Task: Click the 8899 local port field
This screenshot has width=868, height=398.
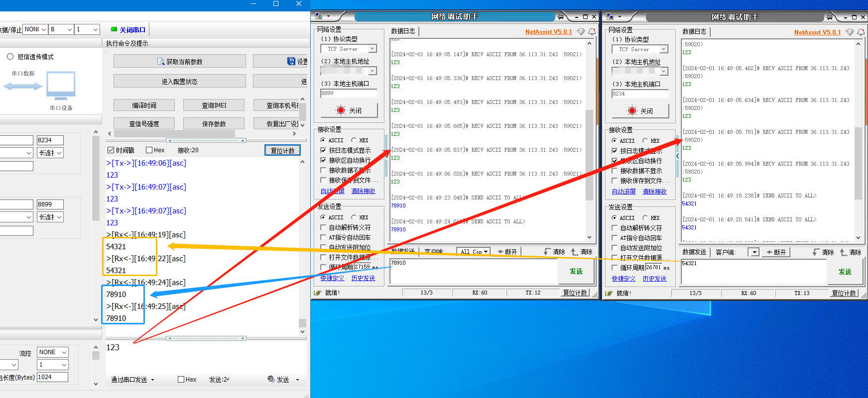Action: pyautogui.click(x=349, y=94)
